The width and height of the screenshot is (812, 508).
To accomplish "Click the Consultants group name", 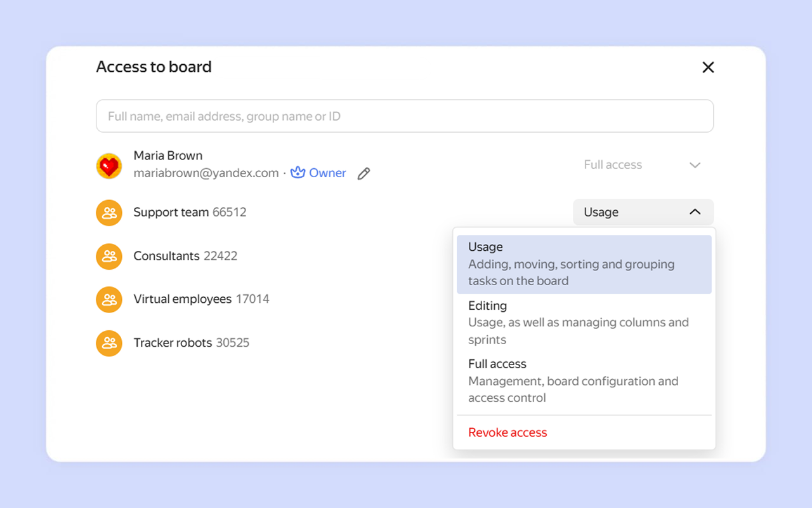I will [x=166, y=256].
